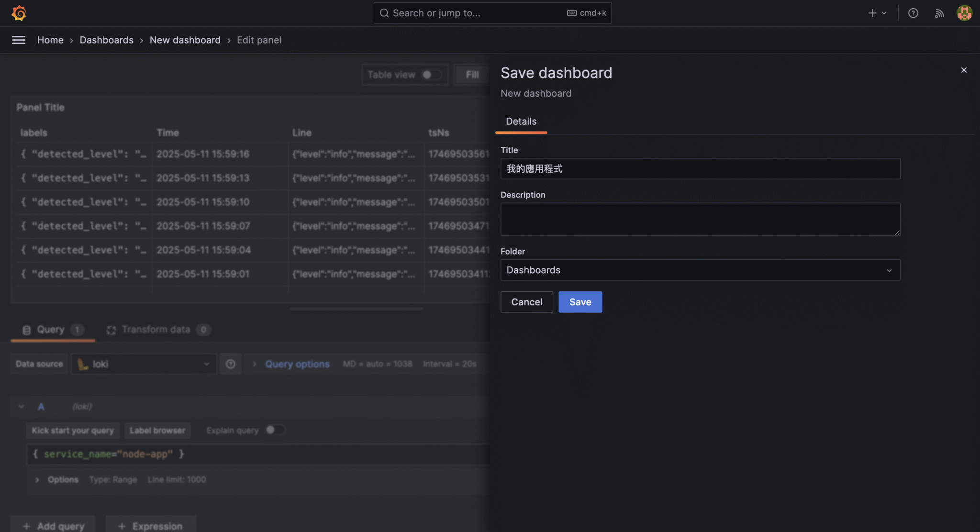980x532 pixels.
Task: Click the Transform data swap icon
Action: 111,330
